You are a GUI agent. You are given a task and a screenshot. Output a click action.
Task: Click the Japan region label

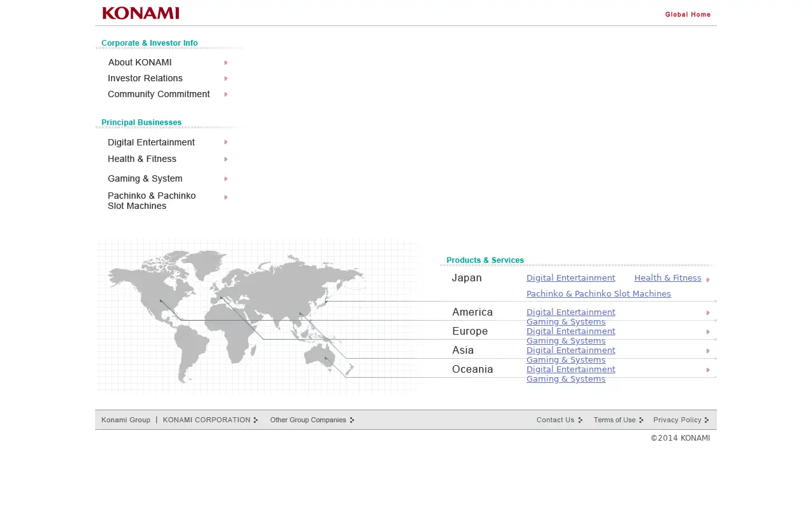coord(467,278)
